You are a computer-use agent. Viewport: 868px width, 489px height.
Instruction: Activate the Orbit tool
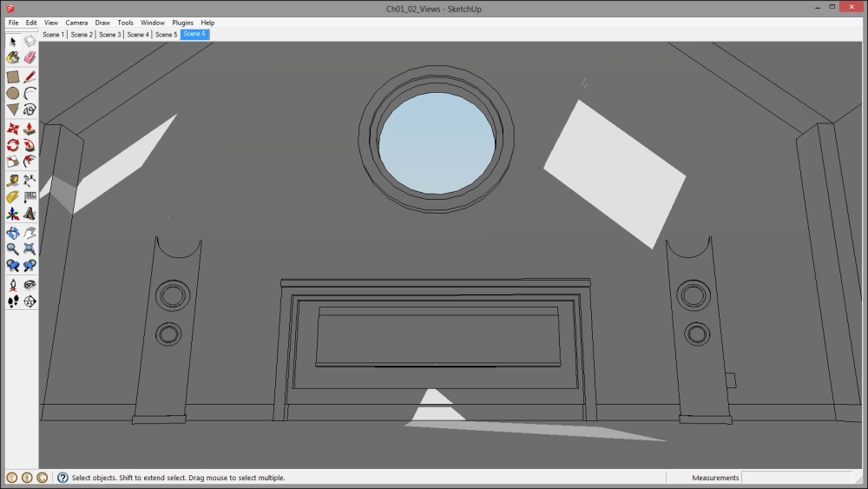(x=13, y=233)
